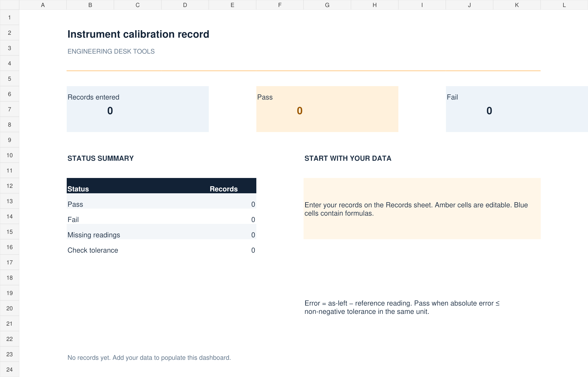Select the 'Pass' row in status table
The image size is (588, 377).
click(162, 201)
